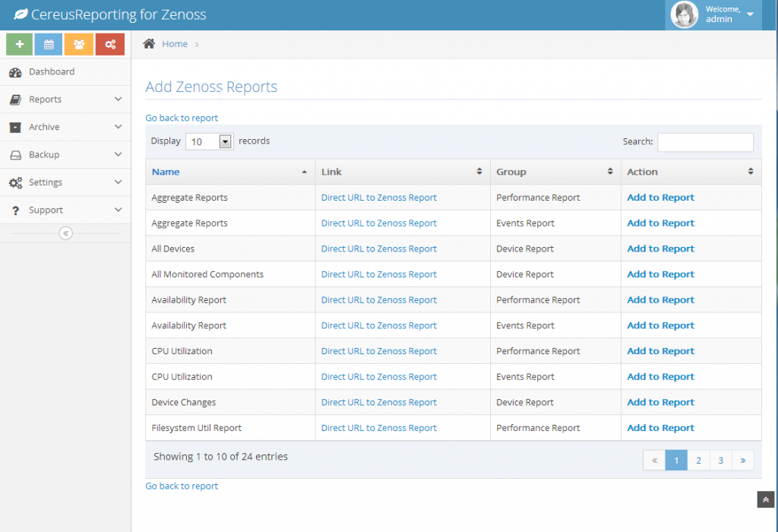Open the Backup menu item

65,155
